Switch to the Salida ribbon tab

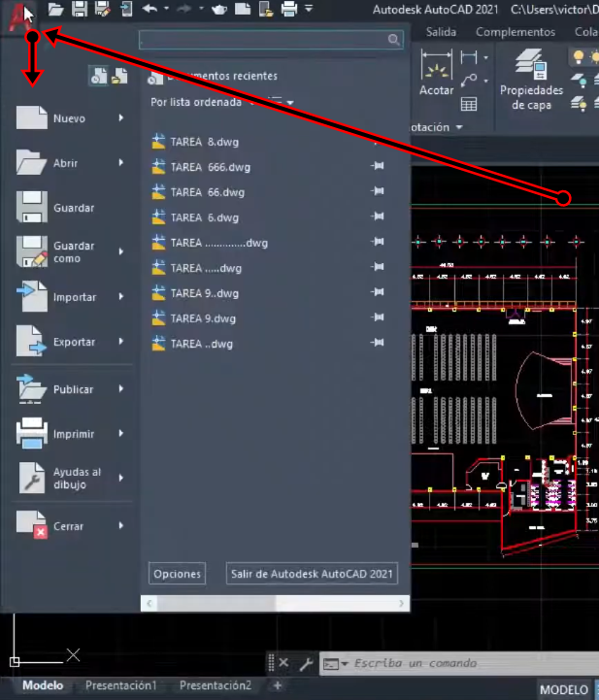[441, 32]
